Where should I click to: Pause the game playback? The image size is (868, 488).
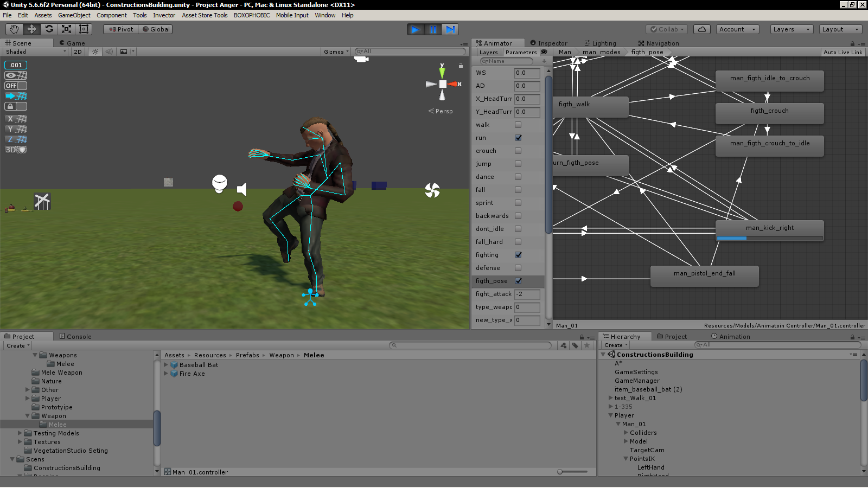[x=433, y=29]
